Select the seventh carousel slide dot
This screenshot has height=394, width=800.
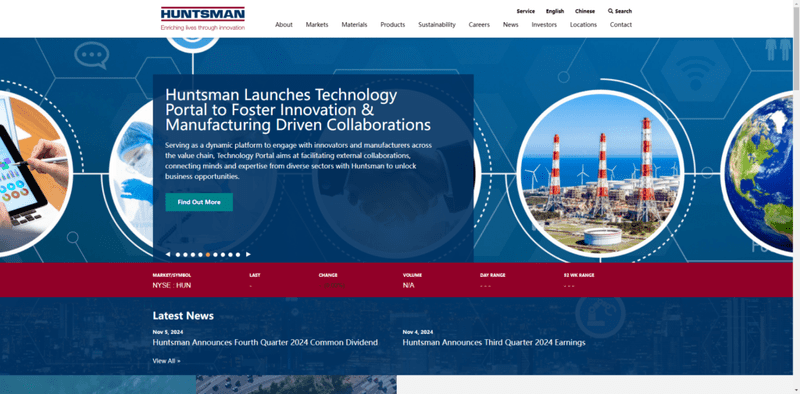coord(223,254)
